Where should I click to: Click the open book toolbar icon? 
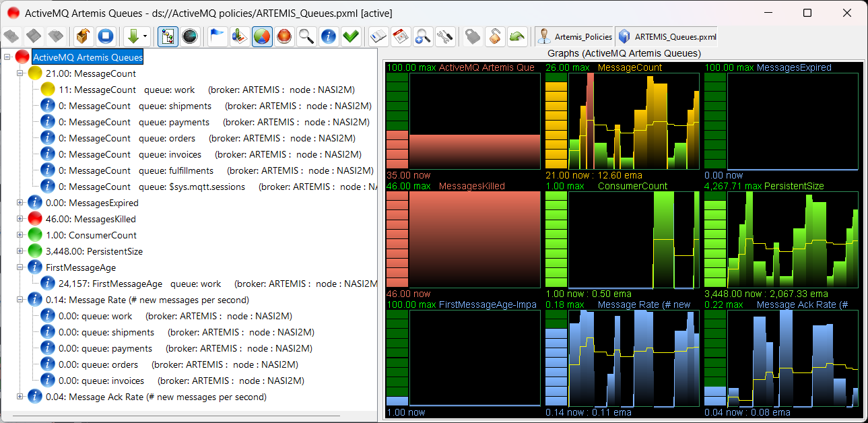click(x=378, y=36)
